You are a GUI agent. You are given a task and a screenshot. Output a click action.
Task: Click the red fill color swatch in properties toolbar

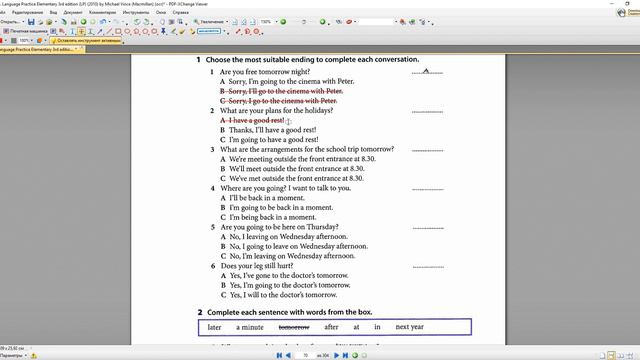coord(1,41)
